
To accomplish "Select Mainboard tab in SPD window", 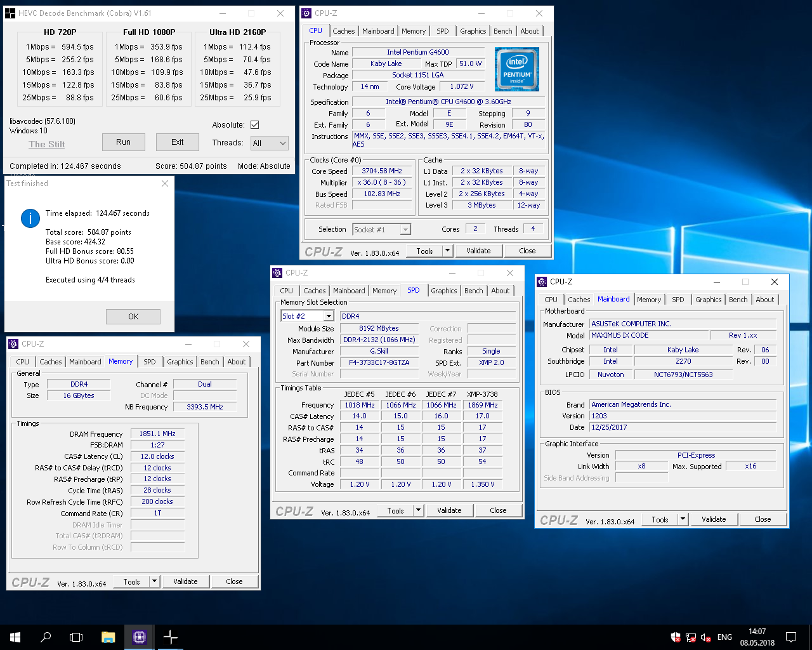I will coord(349,291).
